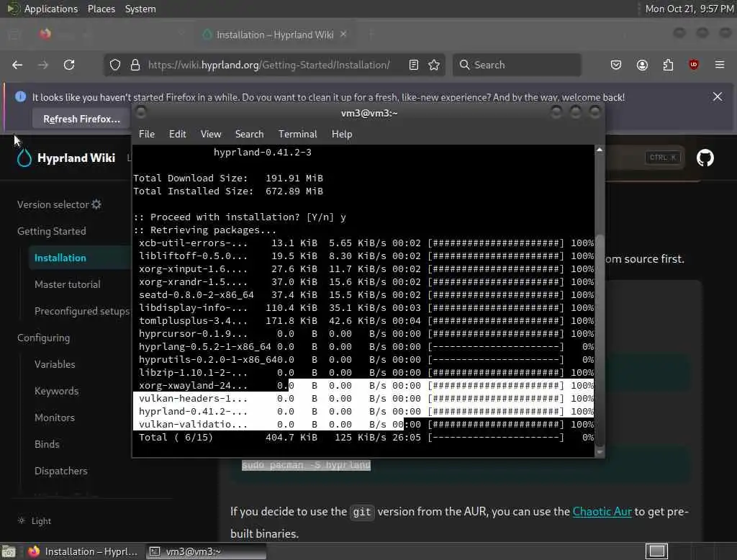Close the Installation – Hyprland Wiki tab
Screen dimensions: 737x560
tap(343, 35)
